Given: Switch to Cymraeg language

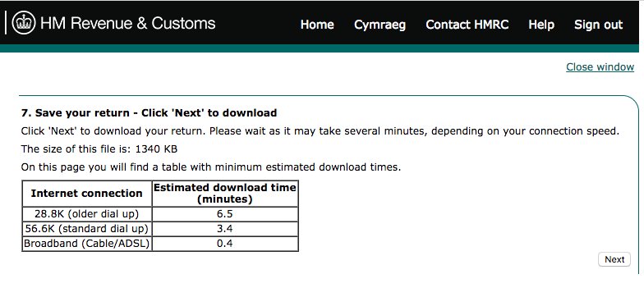Looking at the screenshot, I should [379, 25].
